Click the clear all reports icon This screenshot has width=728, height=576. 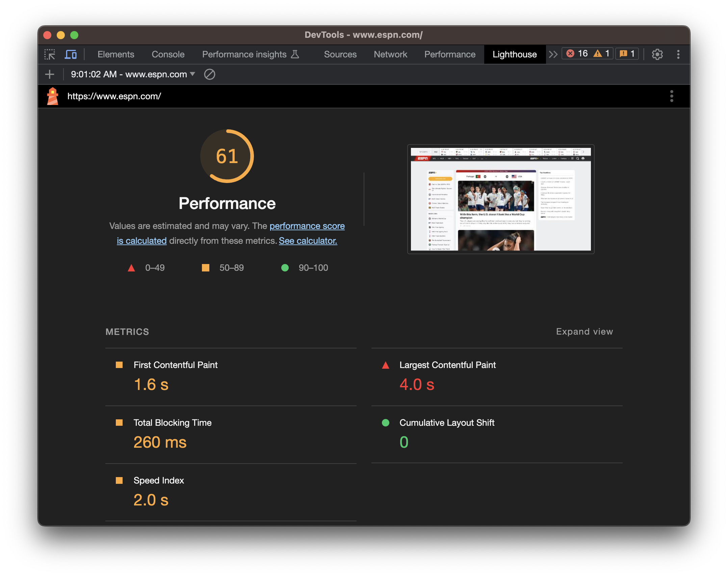coord(209,74)
